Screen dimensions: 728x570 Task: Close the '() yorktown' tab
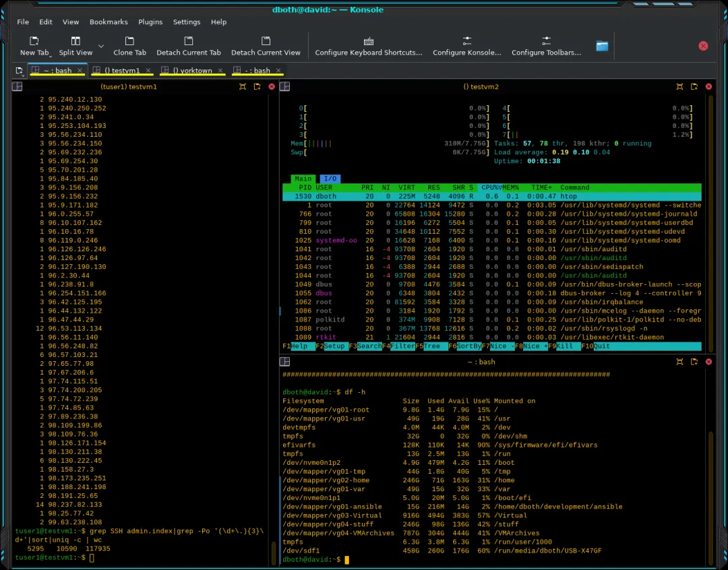coord(220,71)
